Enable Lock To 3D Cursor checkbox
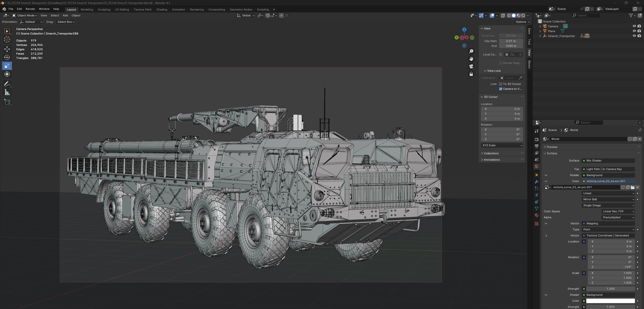This screenshot has width=644, height=309. [x=501, y=84]
